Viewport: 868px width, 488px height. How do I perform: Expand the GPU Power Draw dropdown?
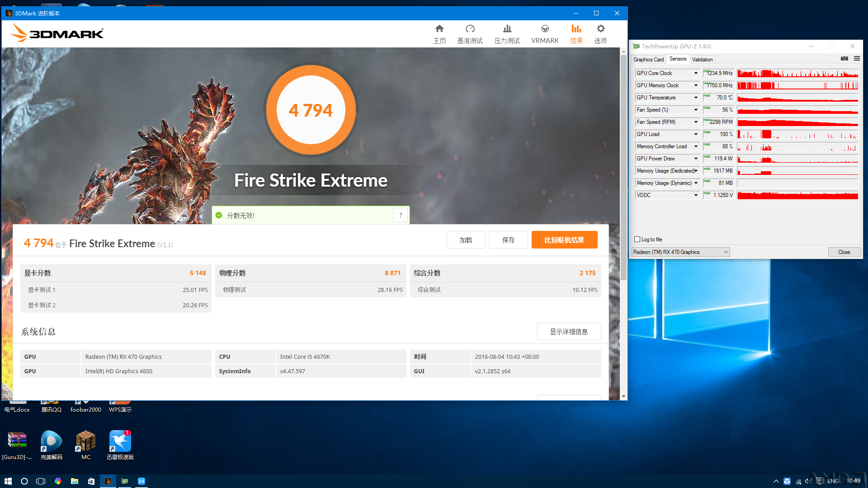point(696,159)
